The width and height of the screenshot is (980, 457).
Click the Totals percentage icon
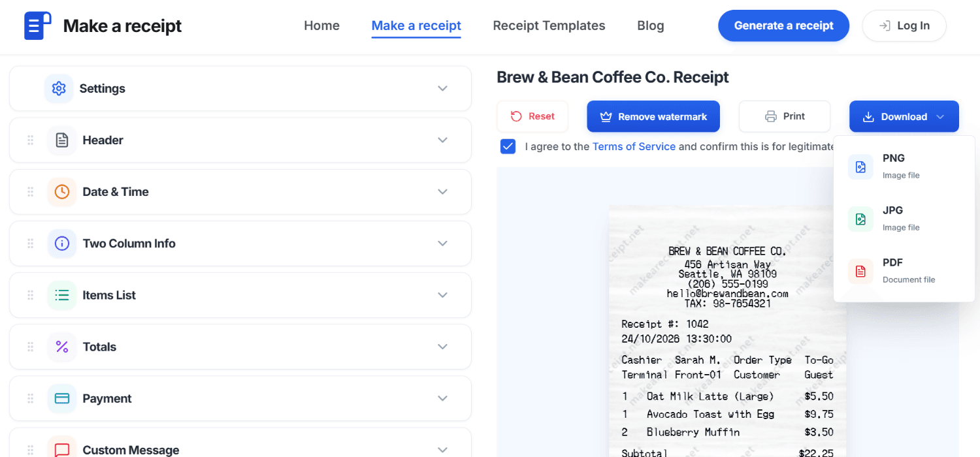point(61,347)
